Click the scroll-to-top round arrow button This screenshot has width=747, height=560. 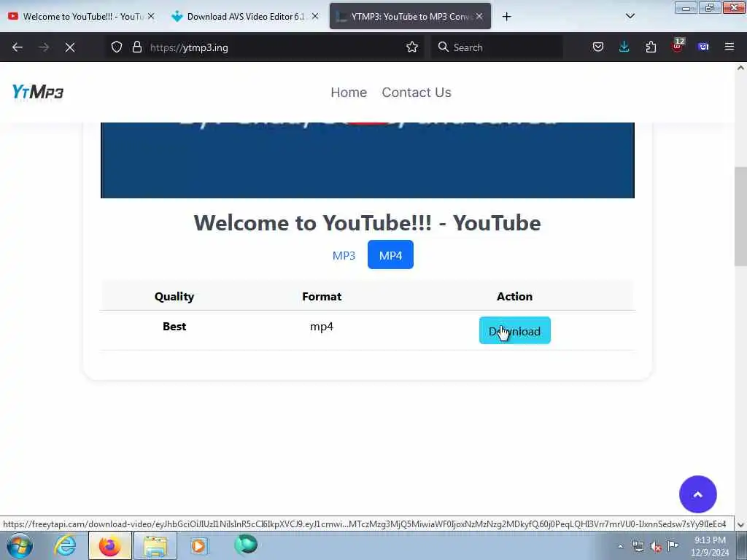pos(698,494)
